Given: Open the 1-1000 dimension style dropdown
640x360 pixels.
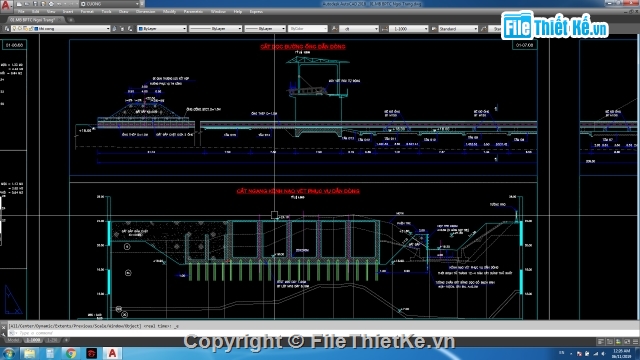Looking at the screenshot, I should (x=409, y=29).
